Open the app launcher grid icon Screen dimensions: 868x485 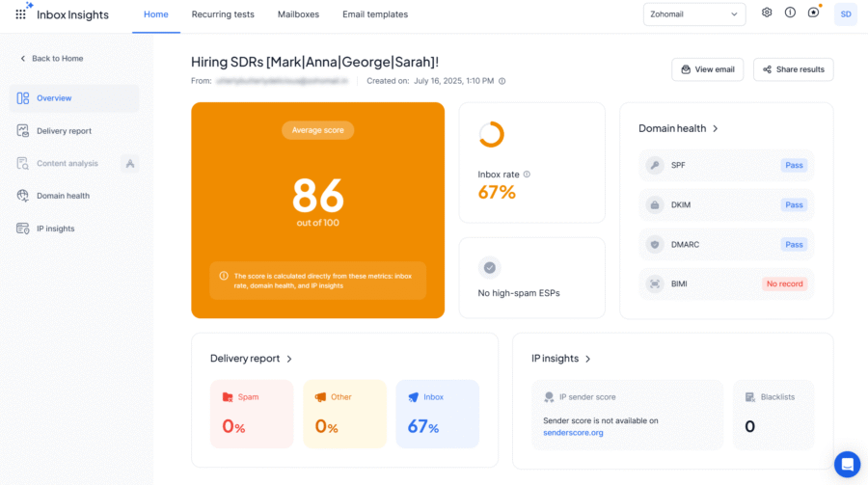pos(20,14)
